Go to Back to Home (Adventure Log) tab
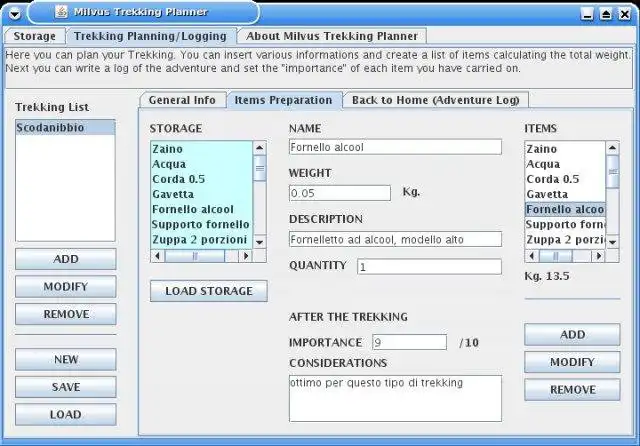 (436, 100)
